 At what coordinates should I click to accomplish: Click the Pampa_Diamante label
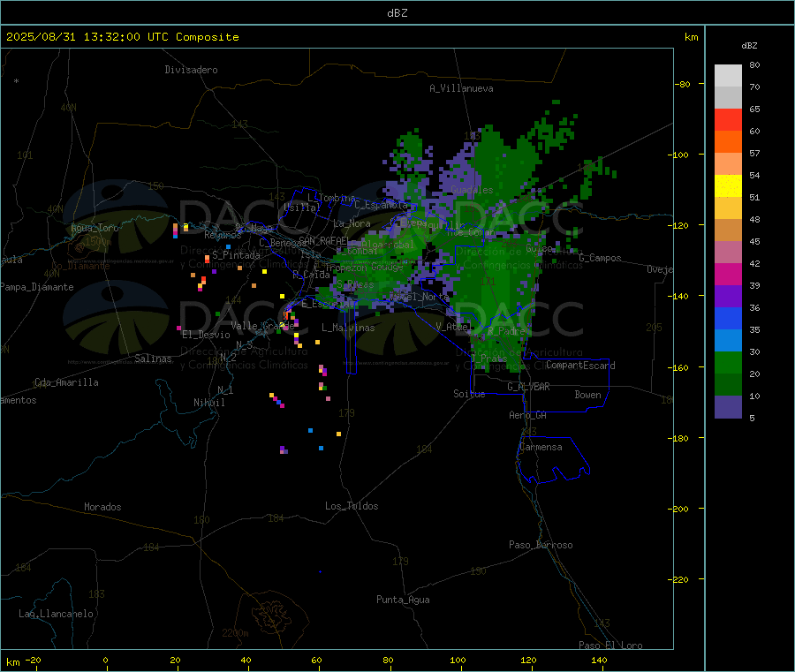click(x=37, y=287)
